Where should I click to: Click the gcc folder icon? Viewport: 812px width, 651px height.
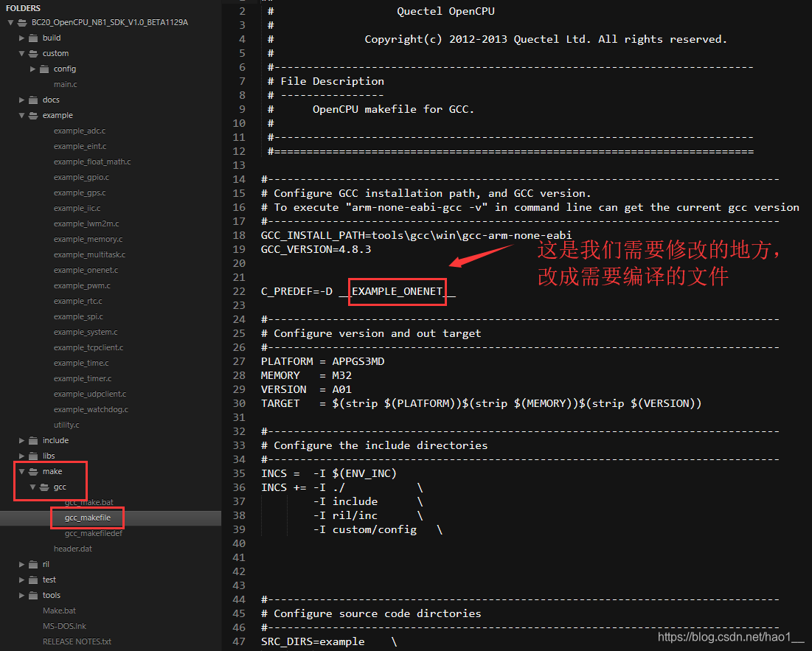tap(44, 487)
